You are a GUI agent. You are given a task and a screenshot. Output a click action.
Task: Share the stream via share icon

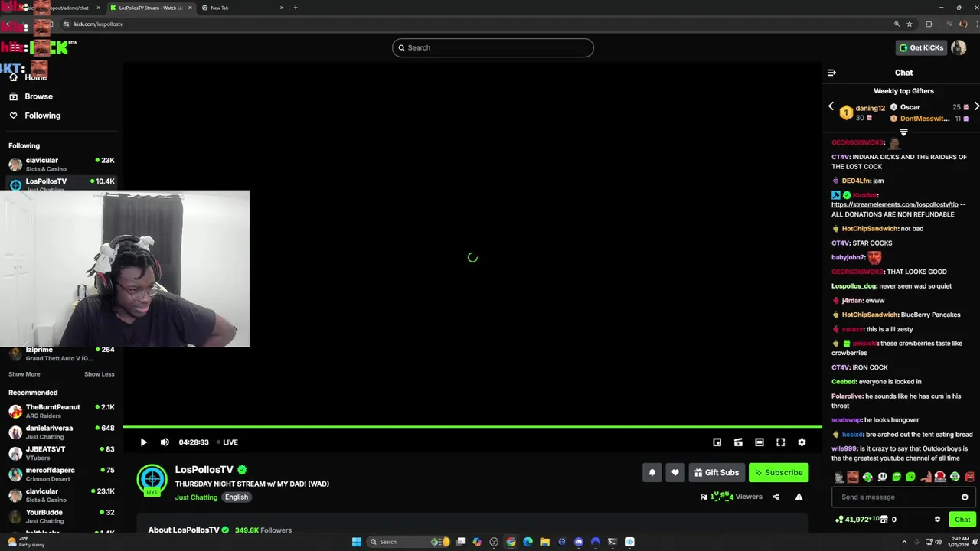pos(776,497)
